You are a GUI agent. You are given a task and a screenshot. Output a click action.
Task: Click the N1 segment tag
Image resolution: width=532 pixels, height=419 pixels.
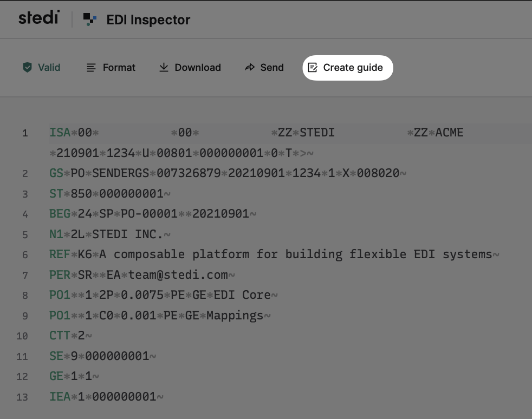click(x=56, y=234)
